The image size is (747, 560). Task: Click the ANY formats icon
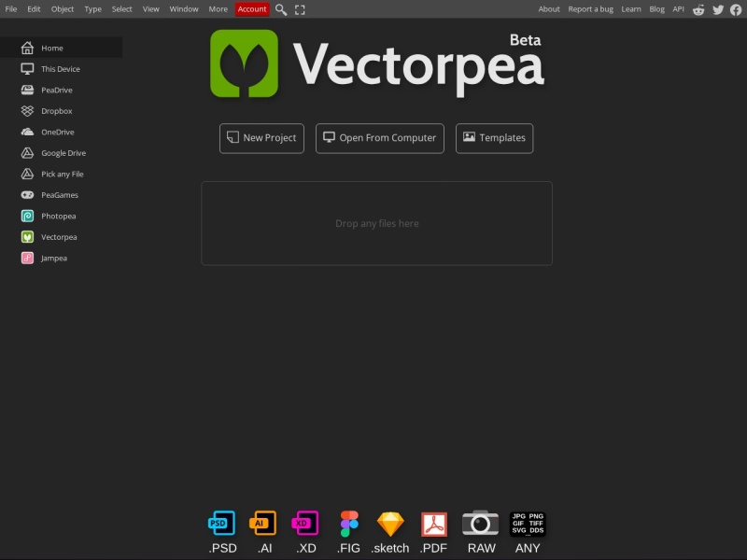(528, 524)
